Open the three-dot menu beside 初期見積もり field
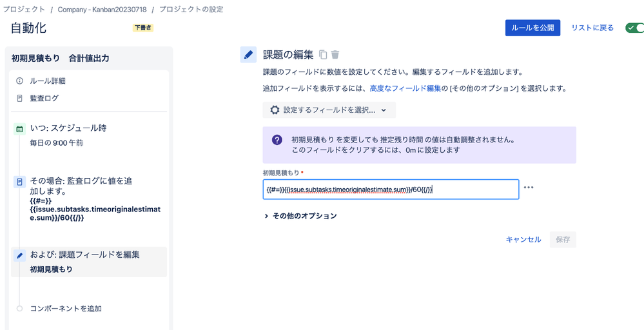 (x=529, y=188)
